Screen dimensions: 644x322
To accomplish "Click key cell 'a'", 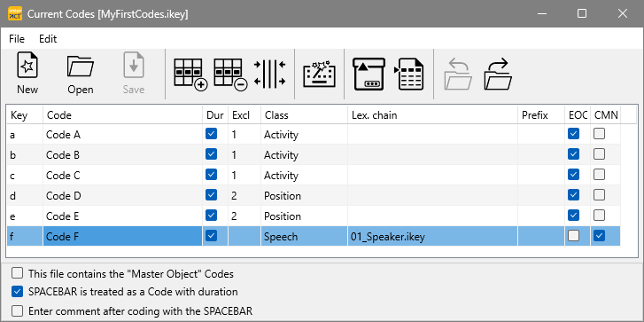I will click(25, 135).
